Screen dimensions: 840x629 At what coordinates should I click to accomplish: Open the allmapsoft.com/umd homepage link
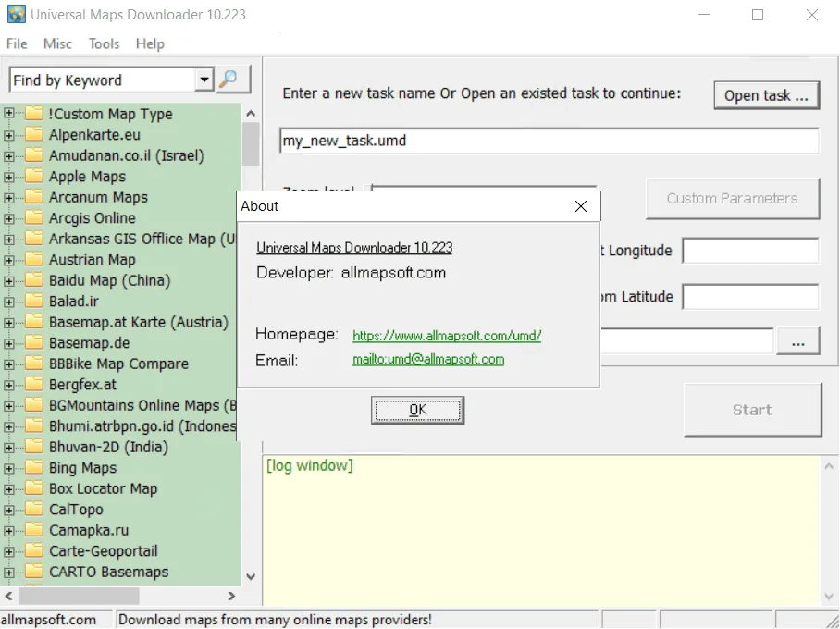[447, 336]
